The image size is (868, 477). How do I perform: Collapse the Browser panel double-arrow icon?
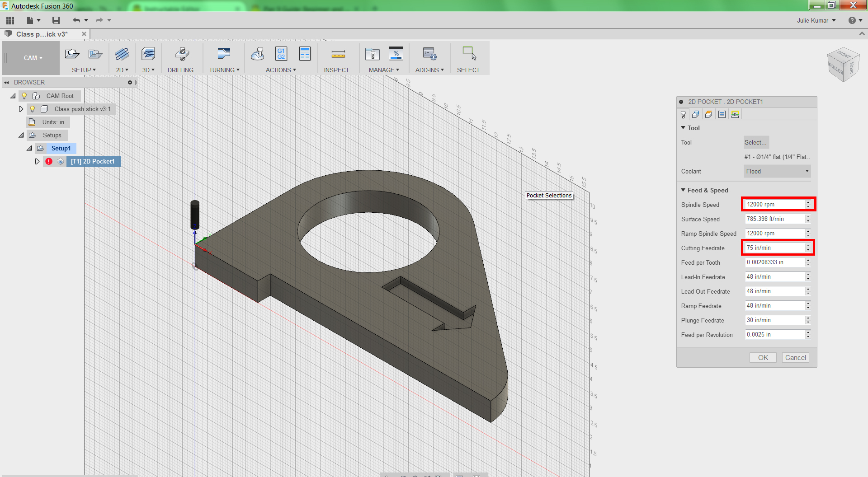coord(7,82)
